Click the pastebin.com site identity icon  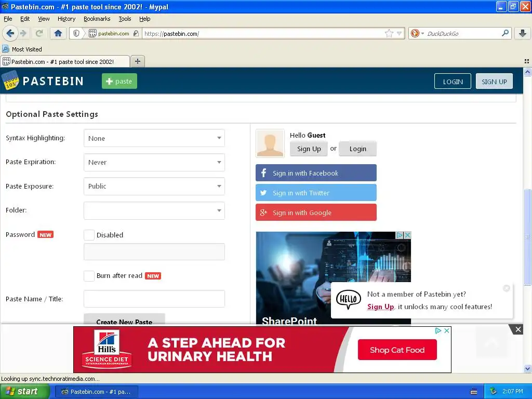click(92, 33)
